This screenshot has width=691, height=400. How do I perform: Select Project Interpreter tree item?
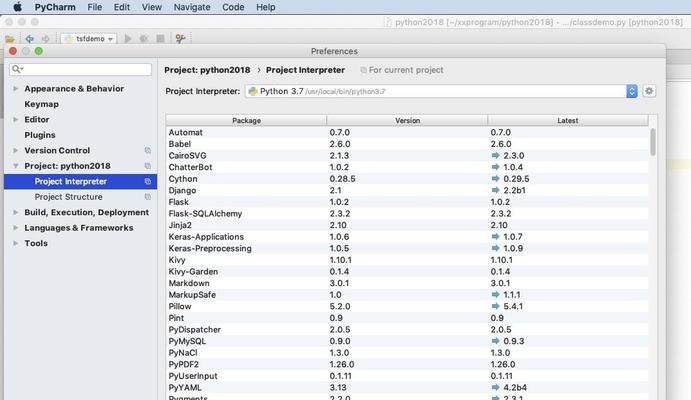80,181
